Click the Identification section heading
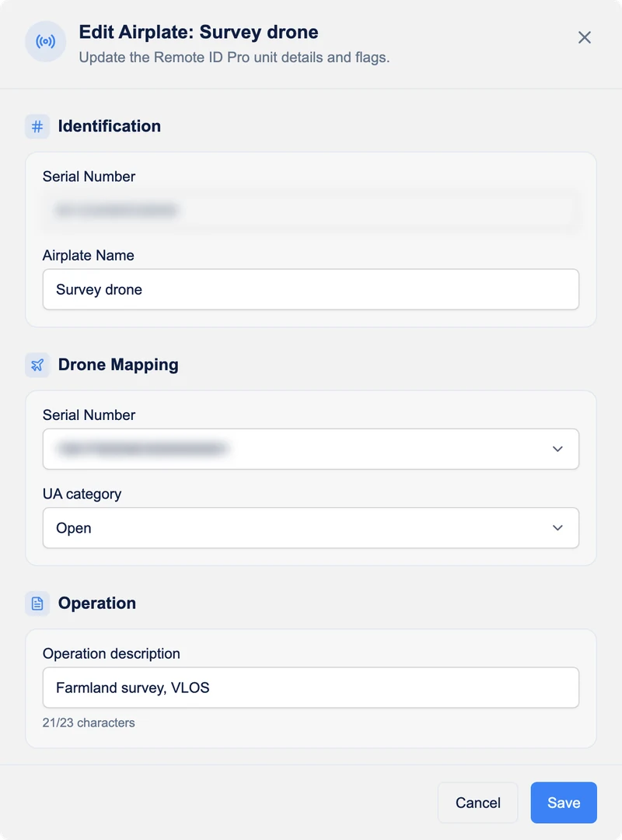 pos(110,126)
